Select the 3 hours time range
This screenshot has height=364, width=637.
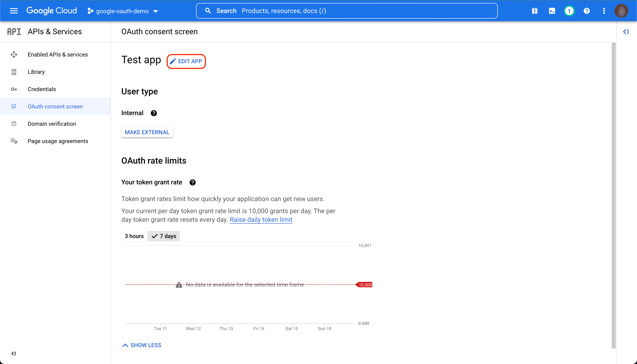click(134, 236)
